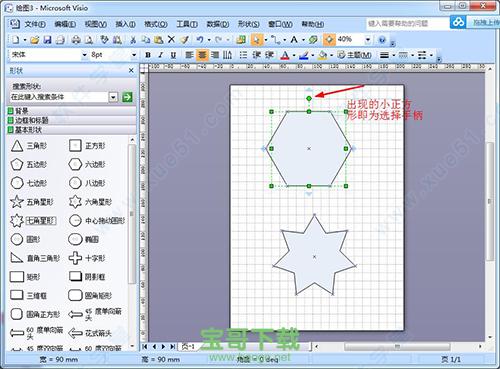
Task: Select the Pointer tool
Action: coord(256,40)
